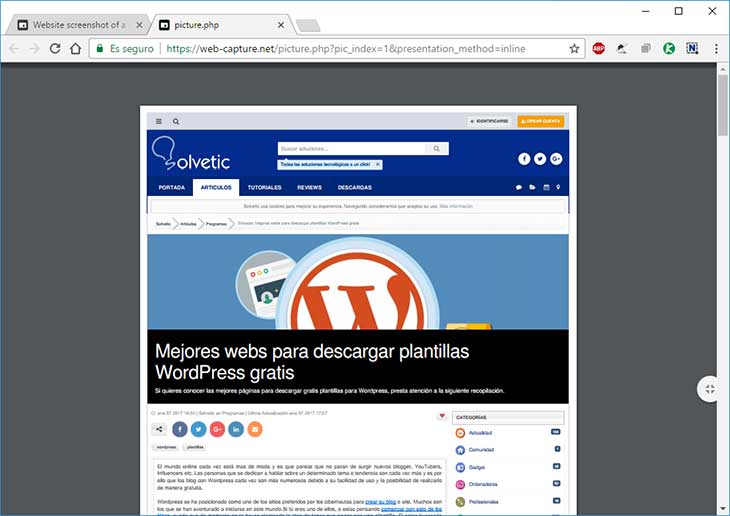The width and height of the screenshot is (730, 516).
Task: Go back with the browser back arrow
Action: point(14,48)
